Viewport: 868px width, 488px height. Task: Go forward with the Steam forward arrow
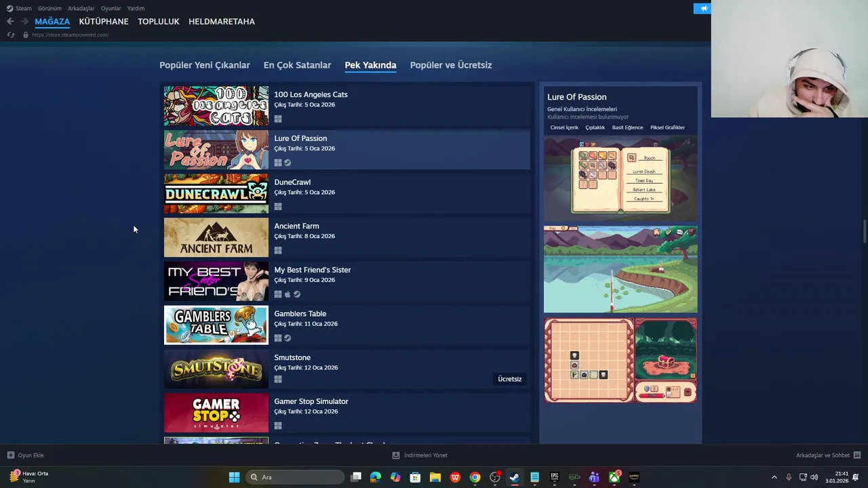[24, 22]
